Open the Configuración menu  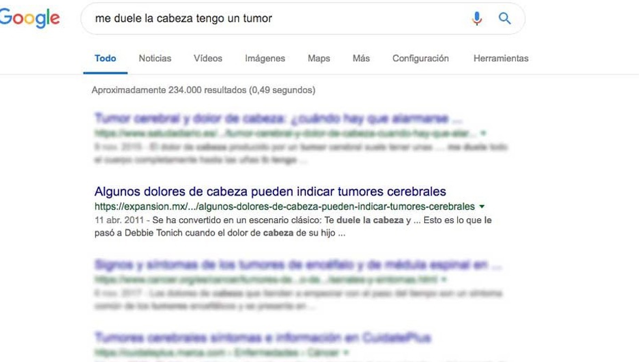420,58
